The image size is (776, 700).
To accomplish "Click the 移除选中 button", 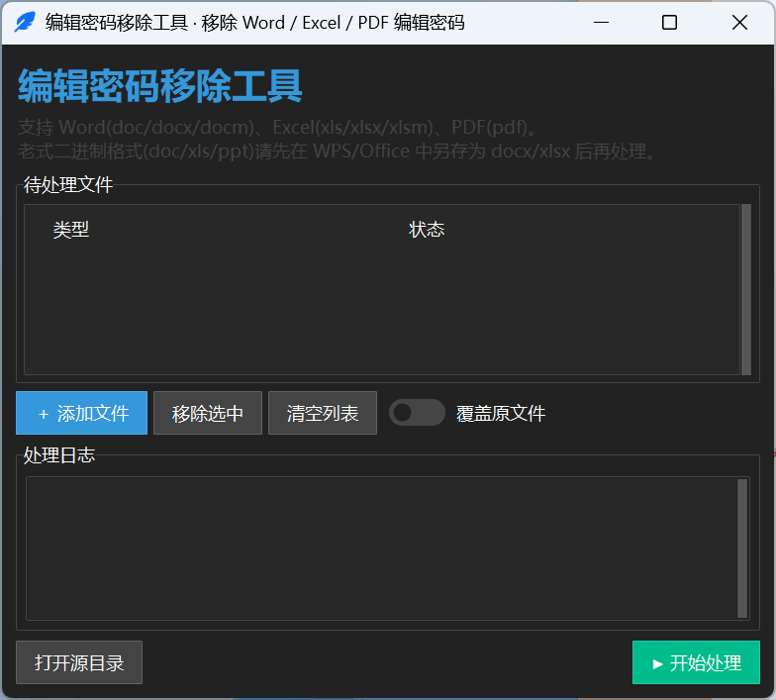I will [208, 413].
